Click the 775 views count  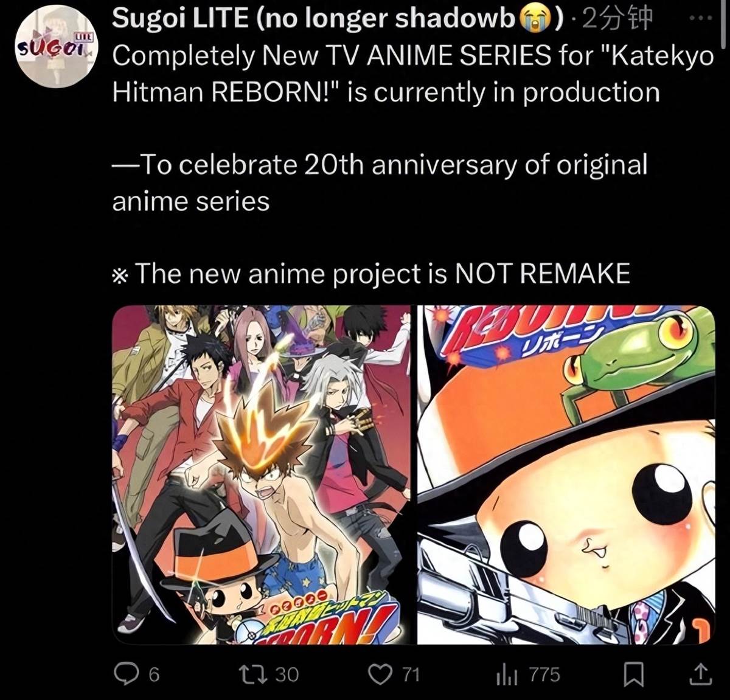pos(544,674)
